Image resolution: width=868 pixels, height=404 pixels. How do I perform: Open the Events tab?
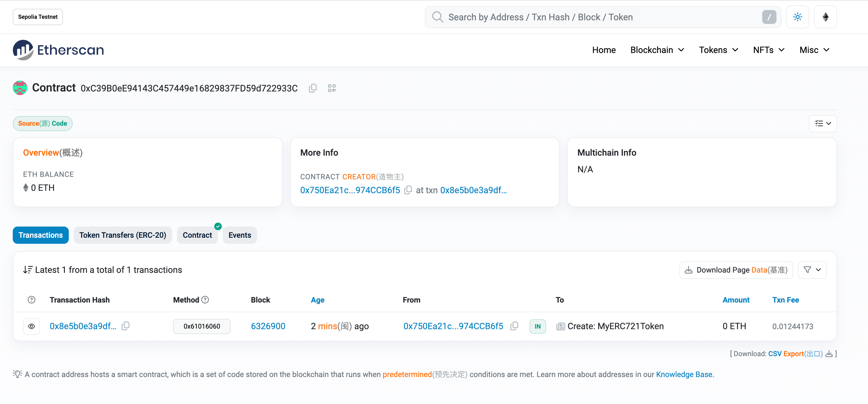click(x=239, y=235)
